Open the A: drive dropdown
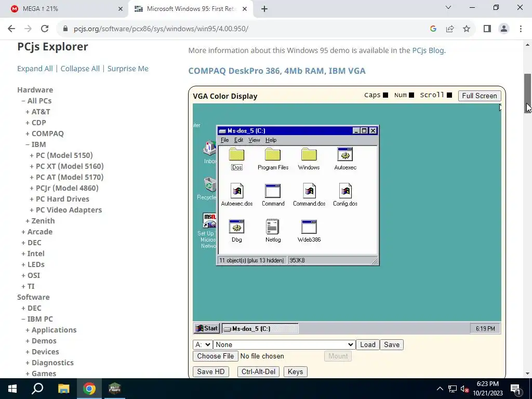The height and width of the screenshot is (399, 532). pos(203,344)
